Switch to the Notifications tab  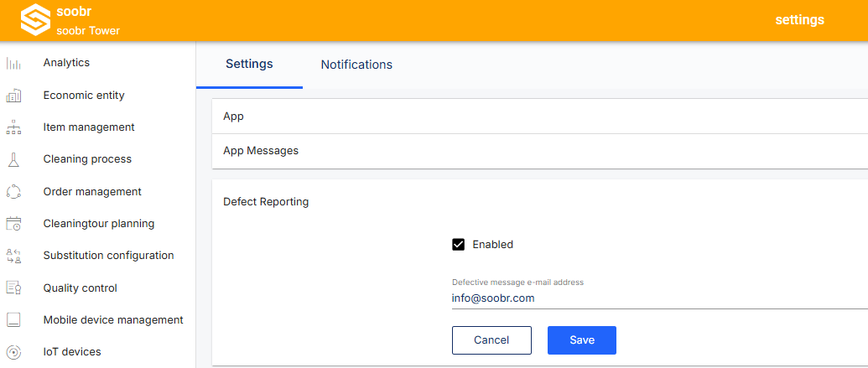pos(356,65)
